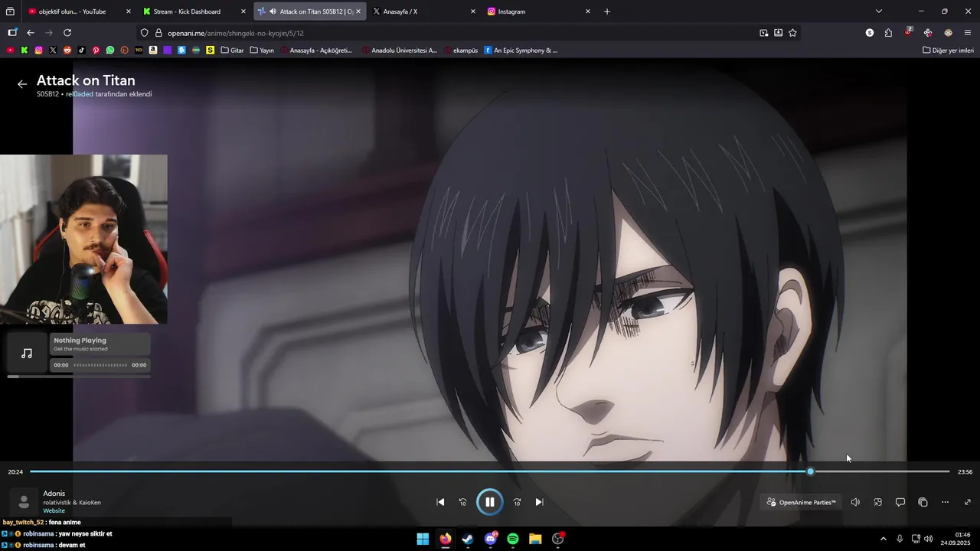Open the red extension with badge 2
Viewport: 980px width, 551px height.
(908, 33)
